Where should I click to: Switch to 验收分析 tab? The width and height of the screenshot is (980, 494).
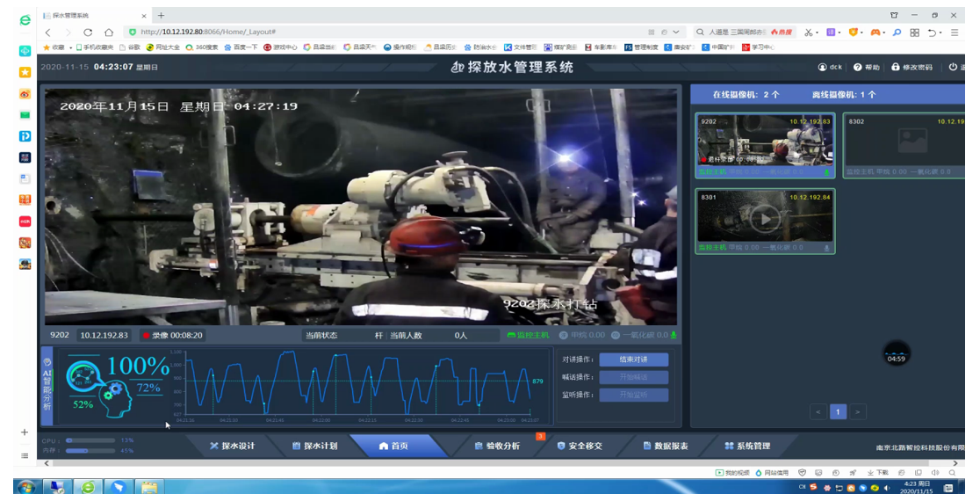[x=497, y=447]
